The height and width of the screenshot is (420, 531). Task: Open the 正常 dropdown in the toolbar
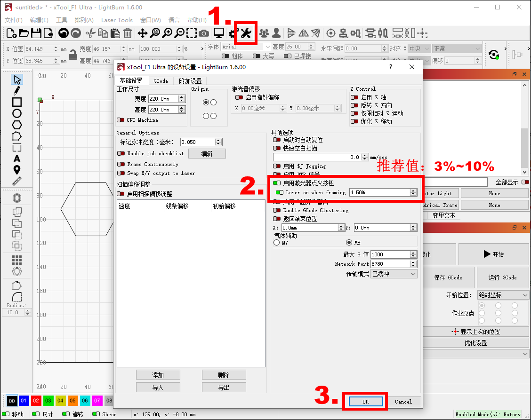point(457,49)
